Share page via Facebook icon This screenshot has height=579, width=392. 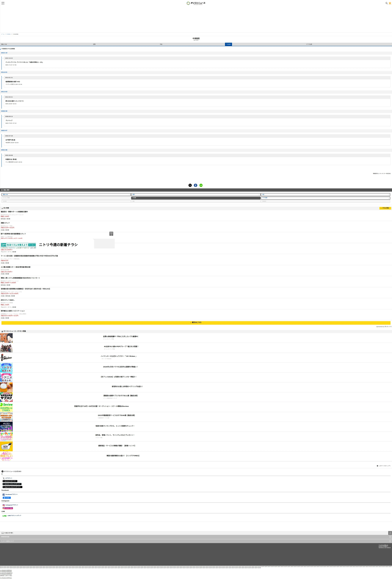point(196,185)
